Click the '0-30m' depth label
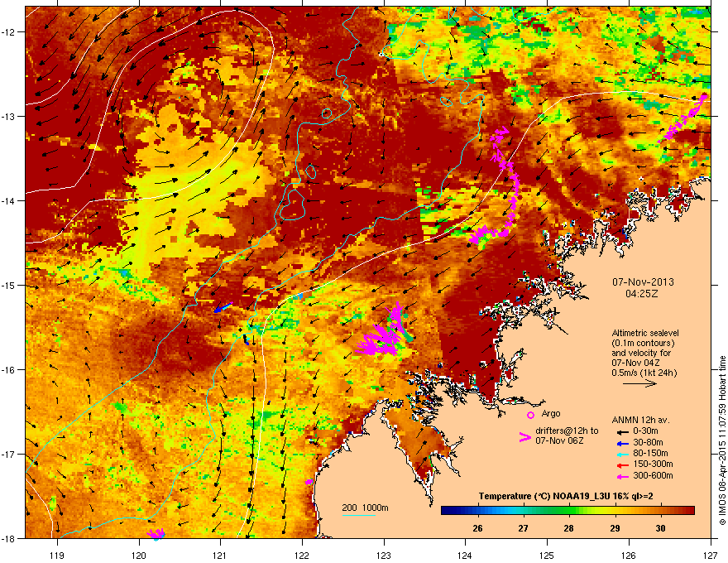The image size is (728, 563). coord(645,431)
